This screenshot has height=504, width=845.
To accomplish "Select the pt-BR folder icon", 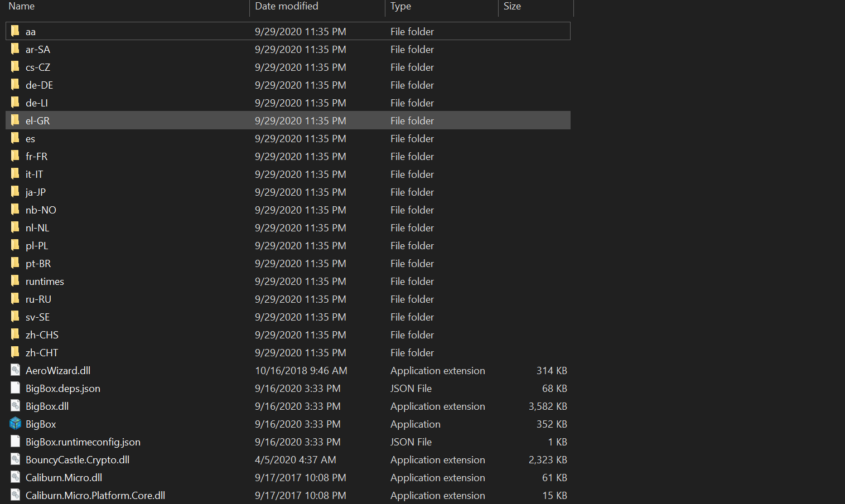I will (15, 263).
